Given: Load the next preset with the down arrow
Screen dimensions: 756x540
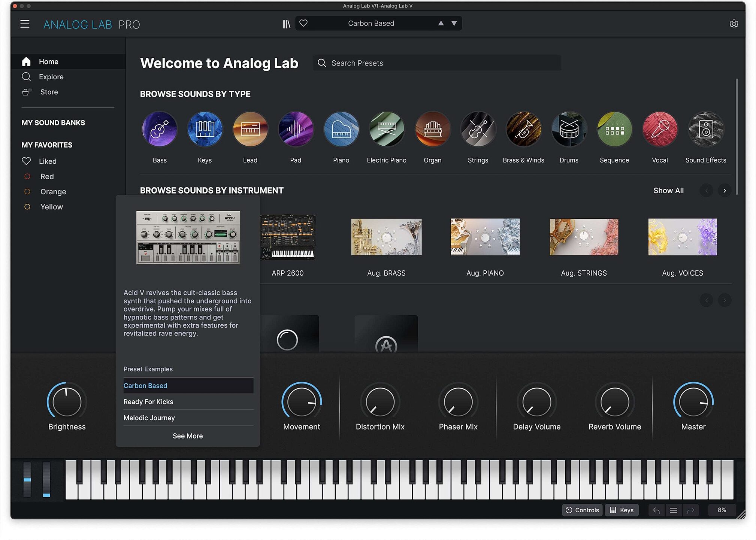Looking at the screenshot, I should [454, 23].
